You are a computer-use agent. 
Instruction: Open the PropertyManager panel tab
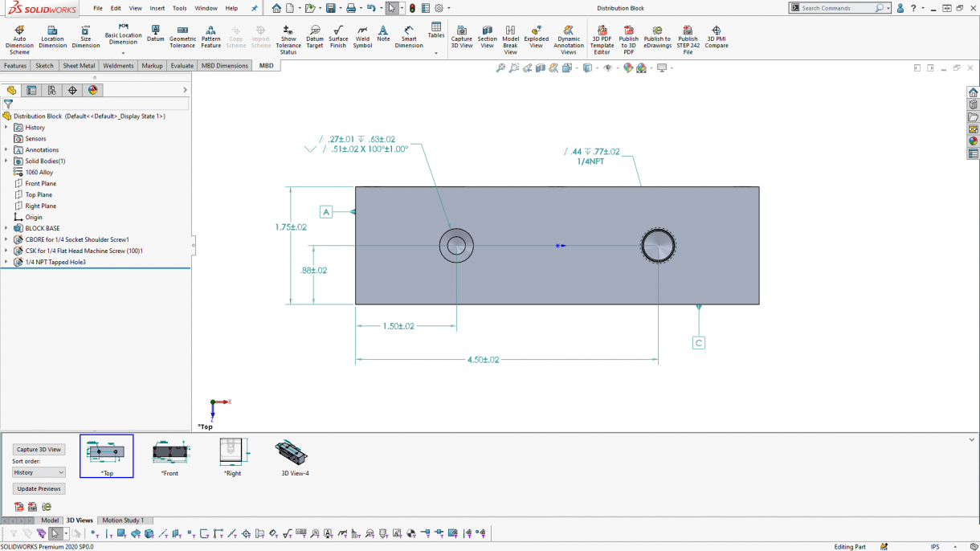coord(31,90)
